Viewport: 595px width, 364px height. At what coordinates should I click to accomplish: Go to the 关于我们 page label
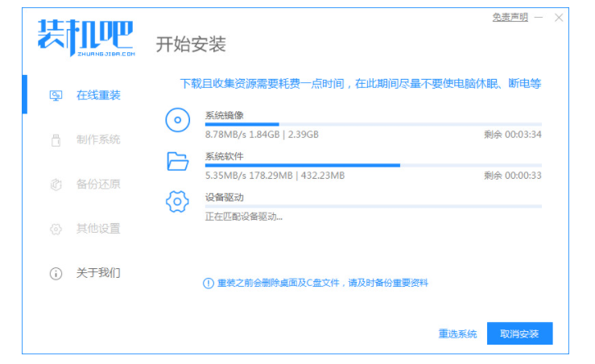tap(98, 273)
